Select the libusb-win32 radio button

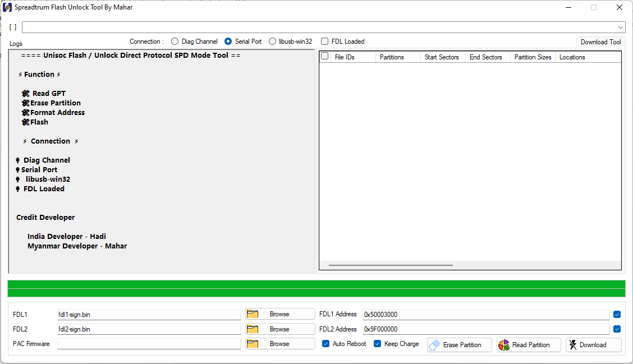[272, 41]
